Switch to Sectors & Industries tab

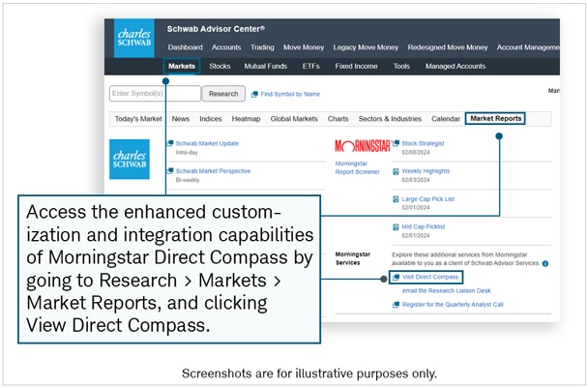pos(390,119)
